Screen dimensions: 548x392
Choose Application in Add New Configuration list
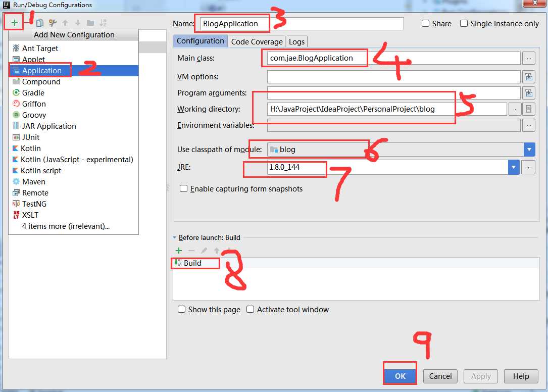click(73, 71)
